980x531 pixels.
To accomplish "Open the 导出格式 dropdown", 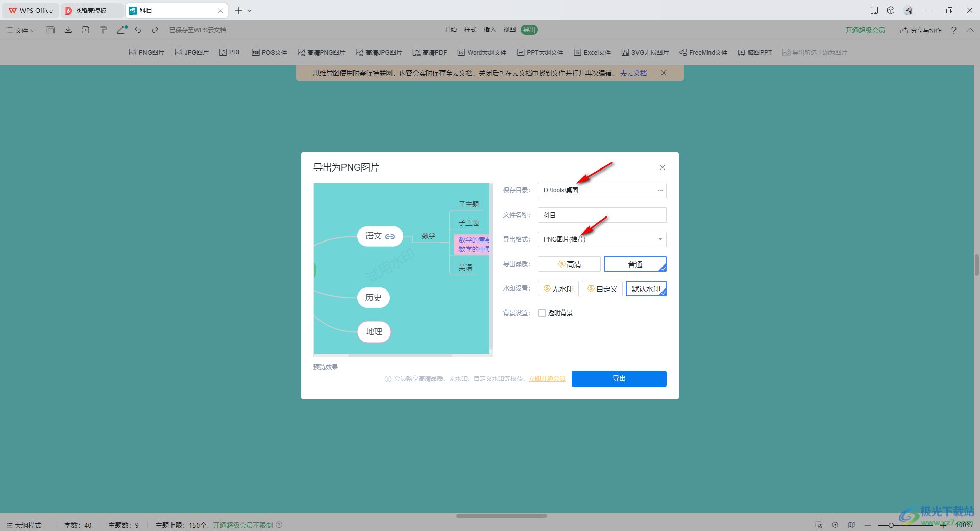I will (x=602, y=239).
